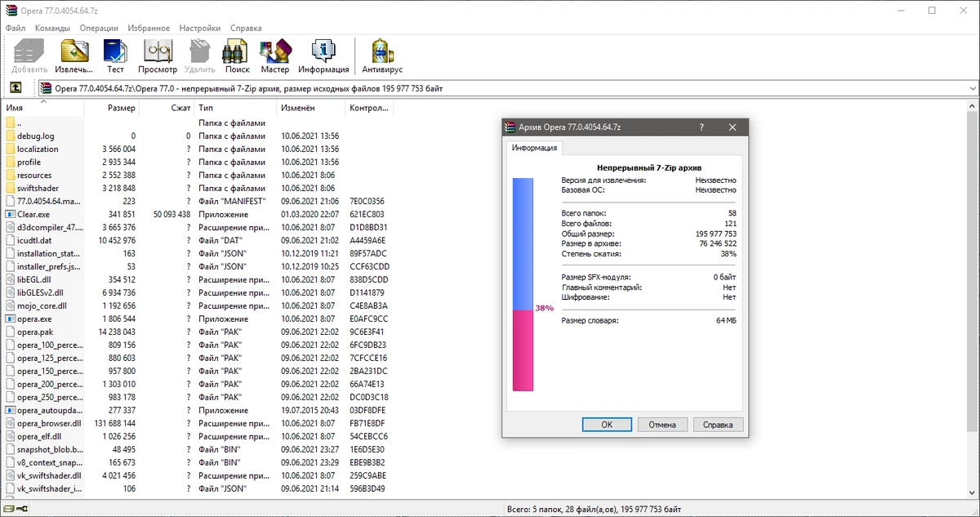Viewport: 980px width, 517px height.
Task: Click the libEGL.dll file icon
Action: pos(10,279)
